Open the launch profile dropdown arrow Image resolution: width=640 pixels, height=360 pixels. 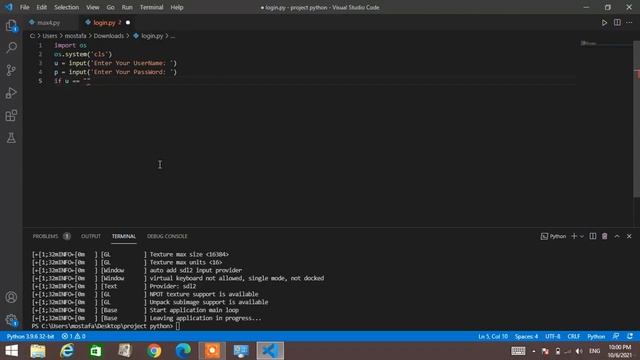coord(582,236)
